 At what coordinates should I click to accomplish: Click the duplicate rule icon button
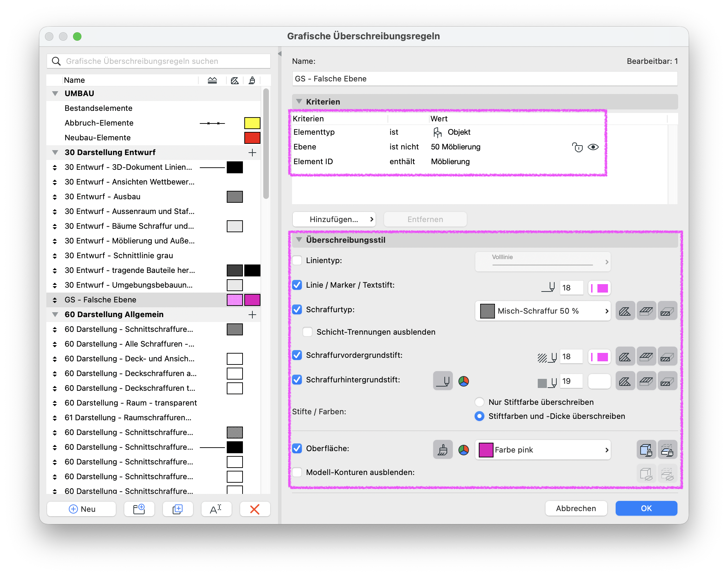(178, 509)
